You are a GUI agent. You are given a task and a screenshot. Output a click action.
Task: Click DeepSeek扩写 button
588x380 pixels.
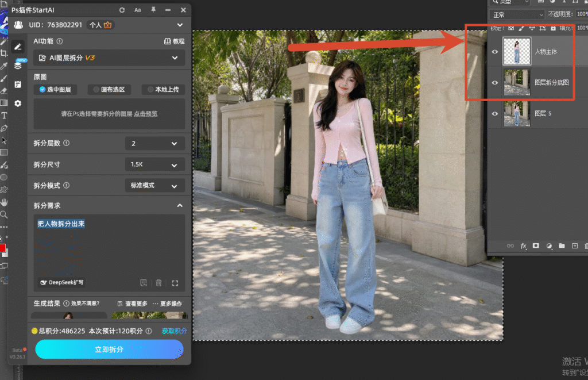click(x=62, y=282)
